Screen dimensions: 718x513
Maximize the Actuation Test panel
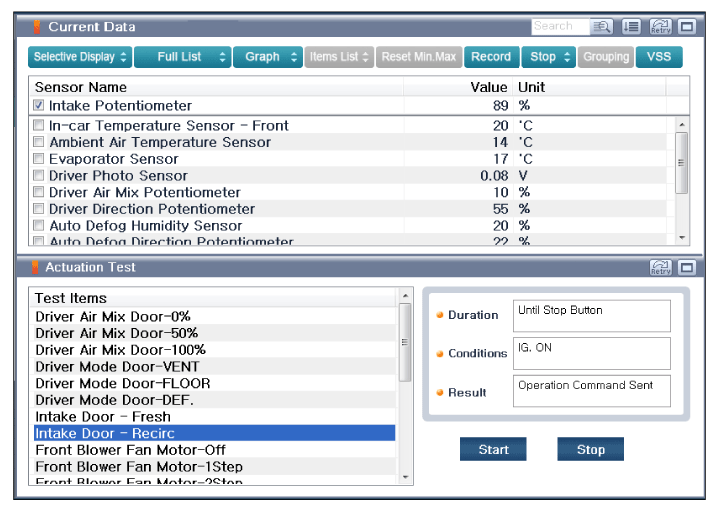click(687, 267)
